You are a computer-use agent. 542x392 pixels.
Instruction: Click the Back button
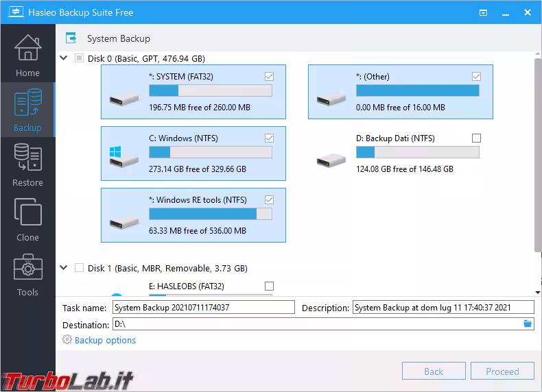pyautogui.click(x=434, y=371)
